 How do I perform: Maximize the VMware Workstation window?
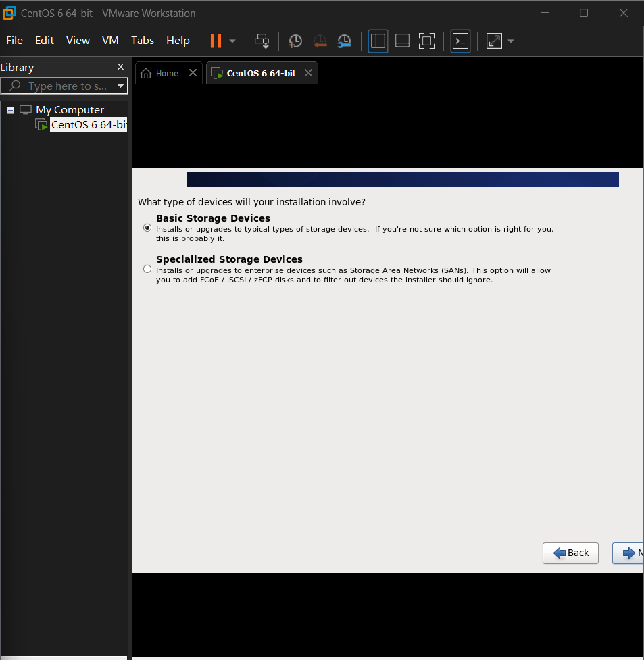[x=584, y=13]
